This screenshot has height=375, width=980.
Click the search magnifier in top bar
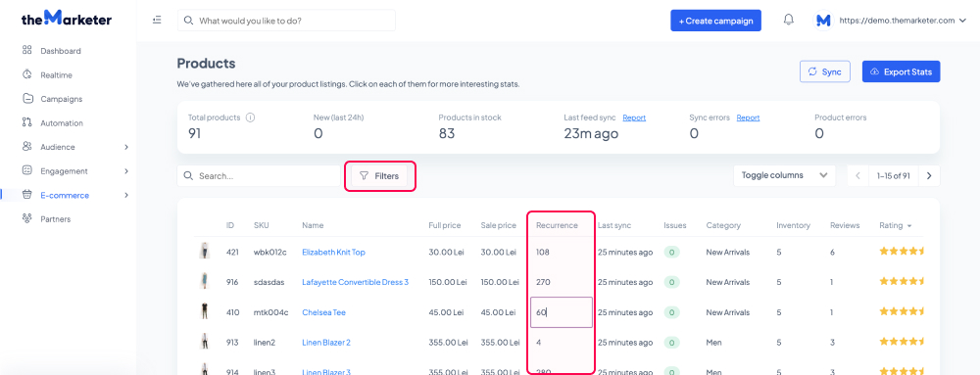coord(189,21)
